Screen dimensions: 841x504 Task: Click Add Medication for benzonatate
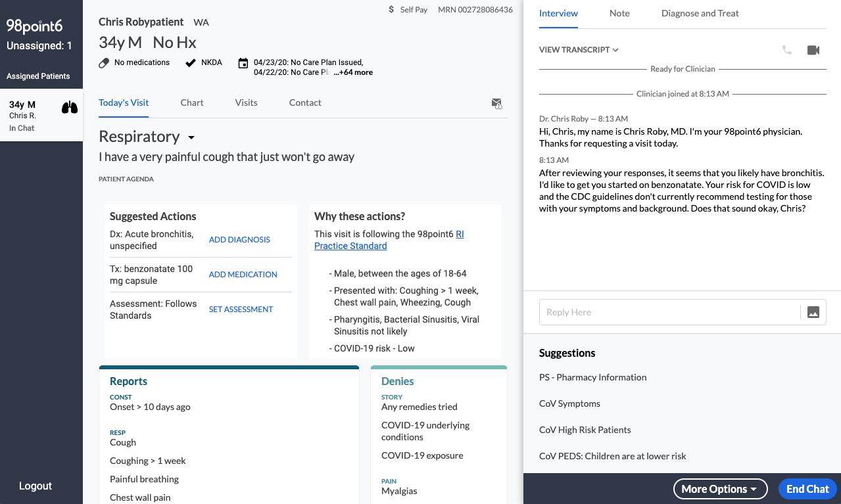click(243, 275)
